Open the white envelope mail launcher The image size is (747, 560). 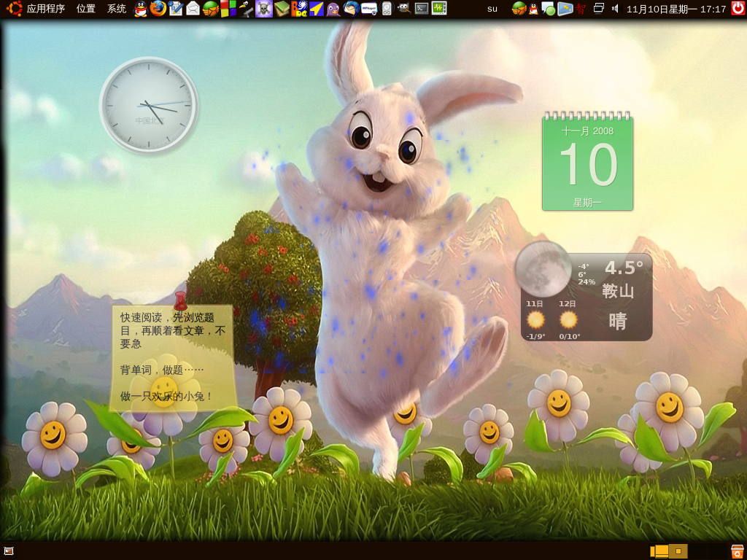tap(193, 9)
